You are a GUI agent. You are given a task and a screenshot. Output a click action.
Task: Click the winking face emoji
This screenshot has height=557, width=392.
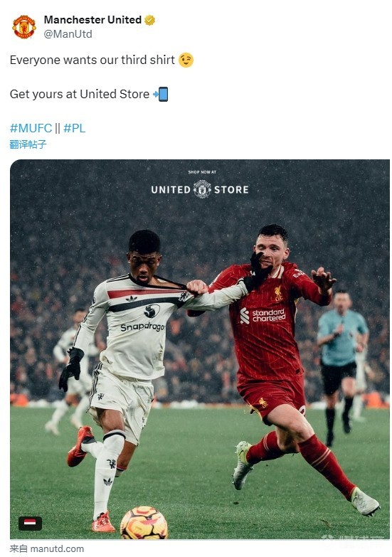click(186, 60)
